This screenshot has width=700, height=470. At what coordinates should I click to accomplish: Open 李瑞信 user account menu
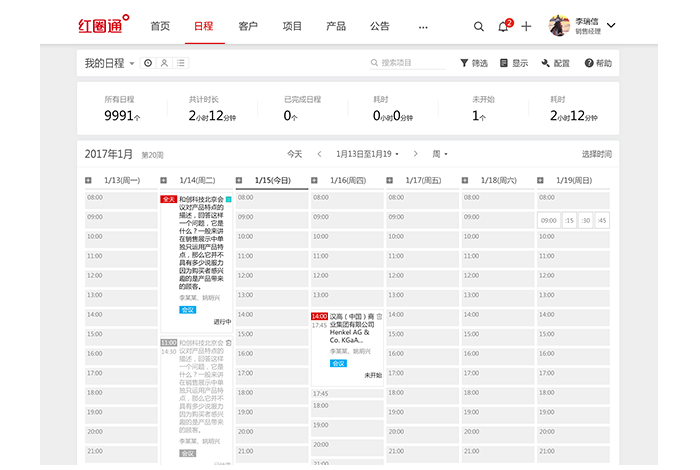[583, 26]
